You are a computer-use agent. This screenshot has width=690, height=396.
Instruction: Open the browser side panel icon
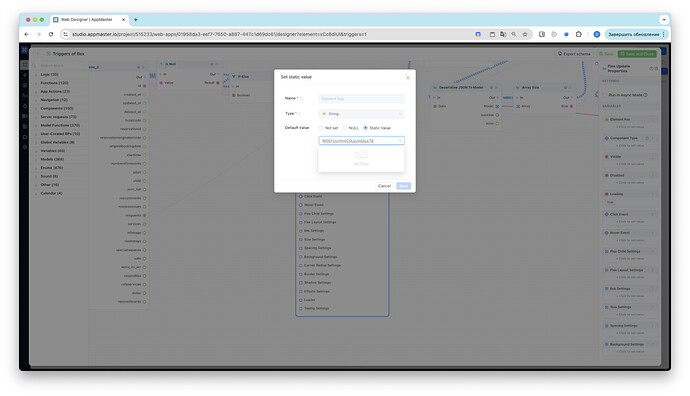(x=542, y=34)
